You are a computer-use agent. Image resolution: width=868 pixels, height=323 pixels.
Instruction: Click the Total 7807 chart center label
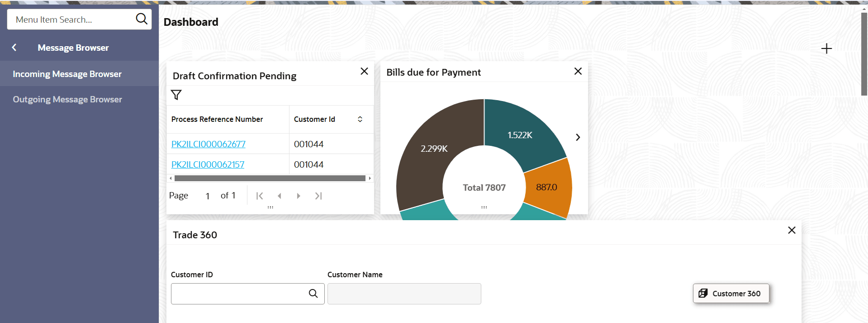coord(484,188)
